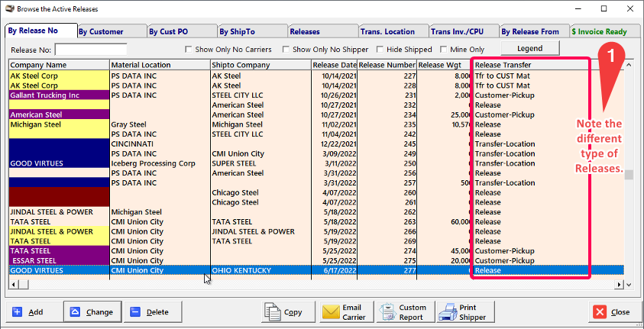The image size is (644, 329).
Task: Select release number 263 cell
Action: (x=387, y=222)
